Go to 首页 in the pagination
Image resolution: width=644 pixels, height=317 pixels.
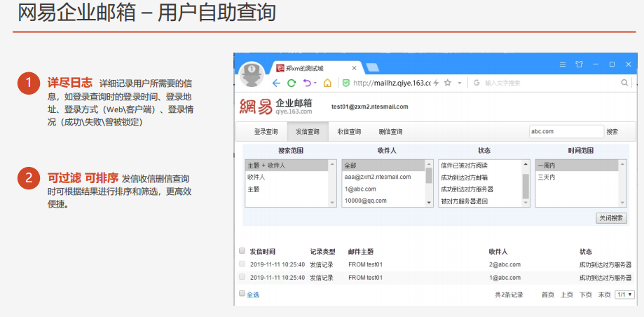[x=548, y=295]
